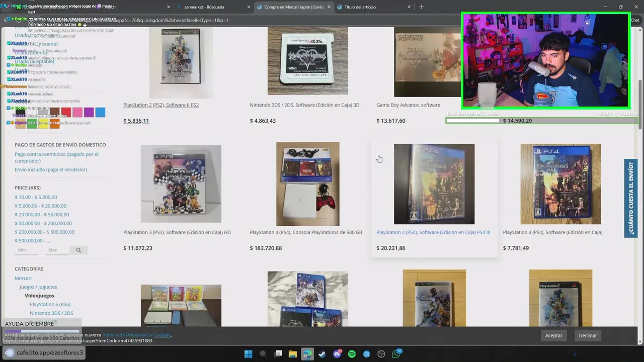Click the price filter search magnifier icon
Image resolution: width=644 pixels, height=362 pixels.
pyautogui.click(x=78, y=250)
